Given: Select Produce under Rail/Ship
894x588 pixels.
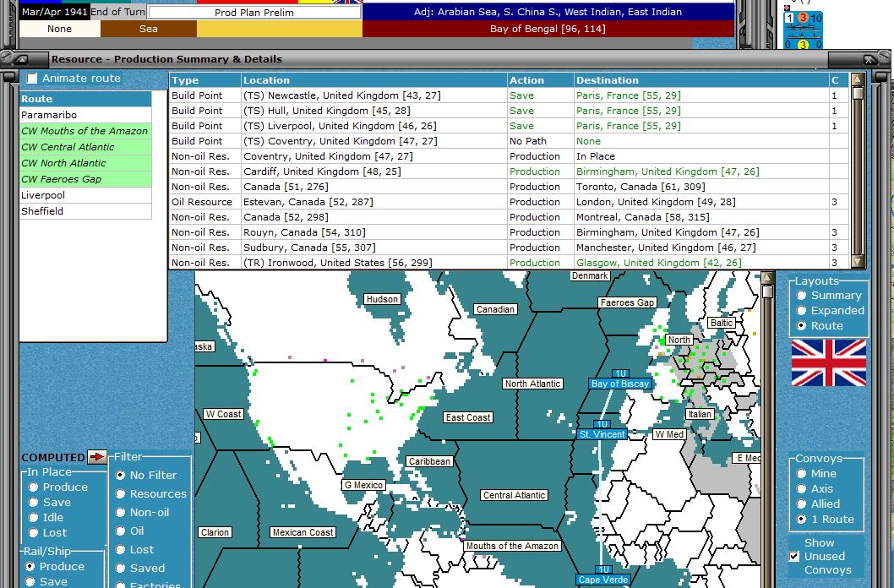Looking at the screenshot, I should pyautogui.click(x=30, y=566).
